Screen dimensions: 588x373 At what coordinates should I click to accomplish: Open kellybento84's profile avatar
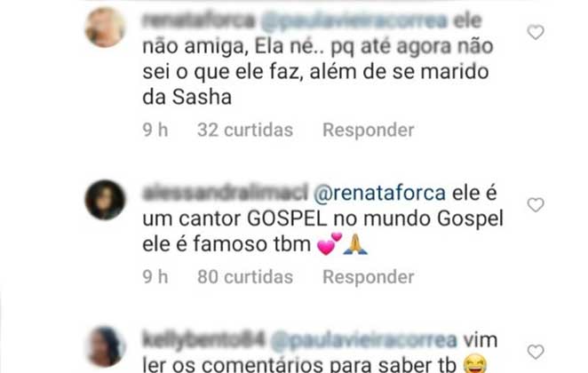105,346
